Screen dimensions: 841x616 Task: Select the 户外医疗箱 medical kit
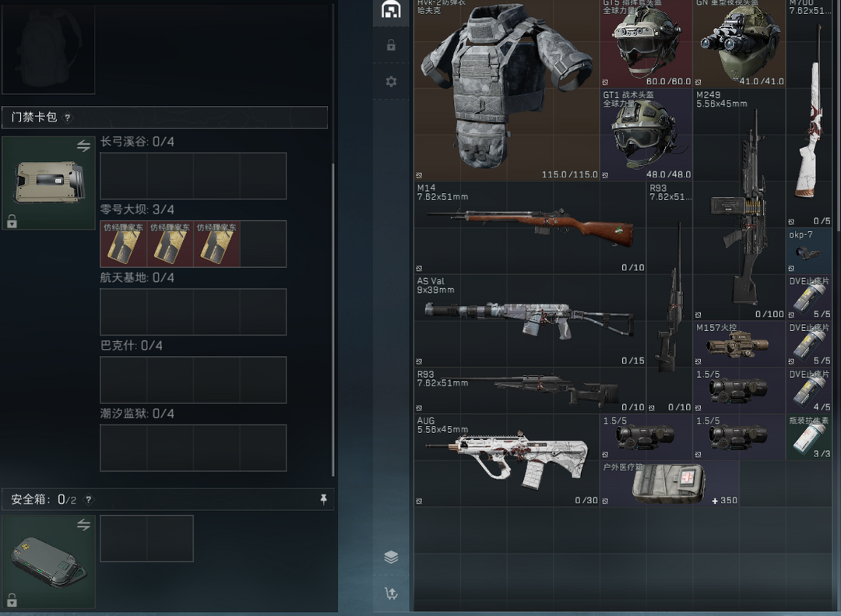pos(670,484)
